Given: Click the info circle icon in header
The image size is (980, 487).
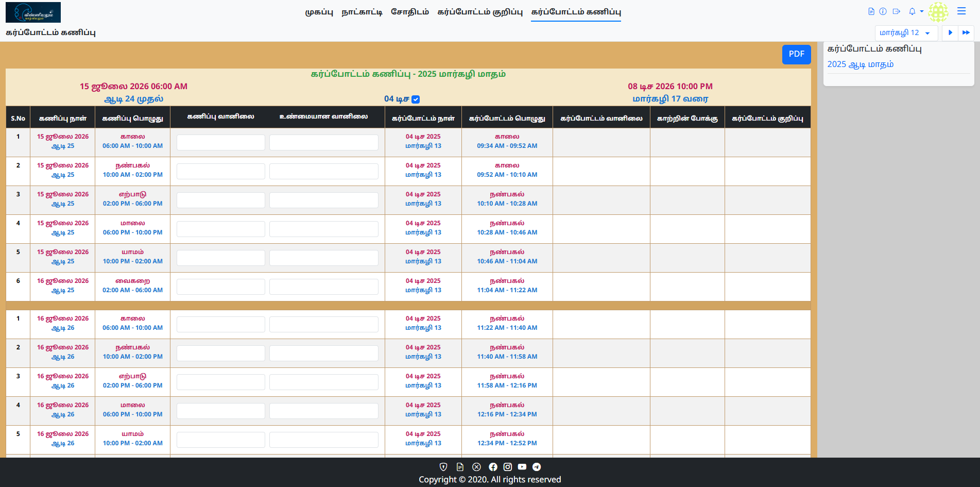Looking at the screenshot, I should point(883,11).
